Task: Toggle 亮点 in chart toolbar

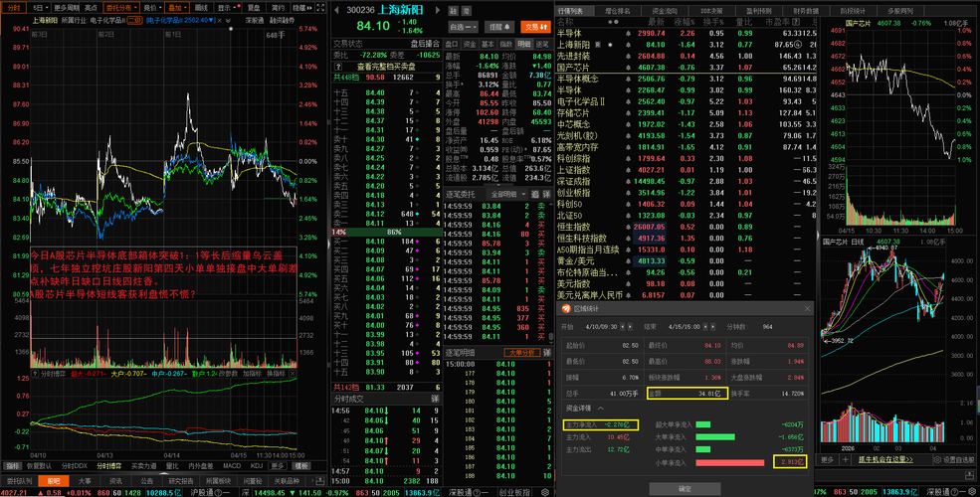Action: pos(92,8)
